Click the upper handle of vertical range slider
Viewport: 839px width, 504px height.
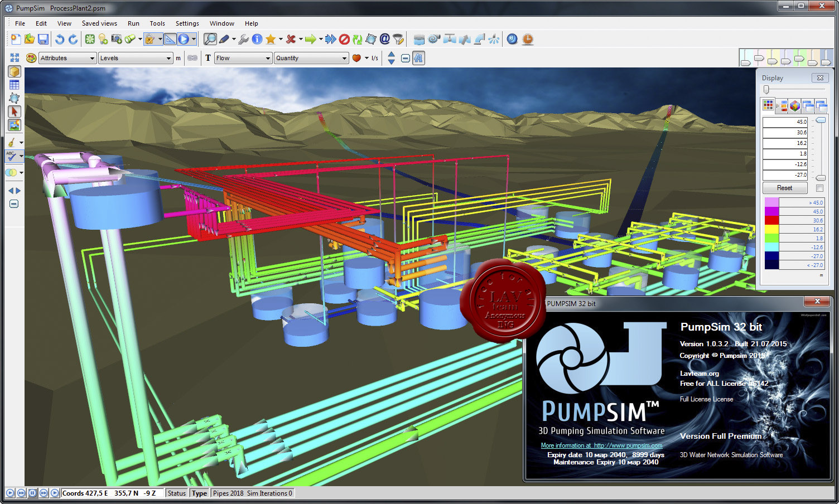(821, 120)
